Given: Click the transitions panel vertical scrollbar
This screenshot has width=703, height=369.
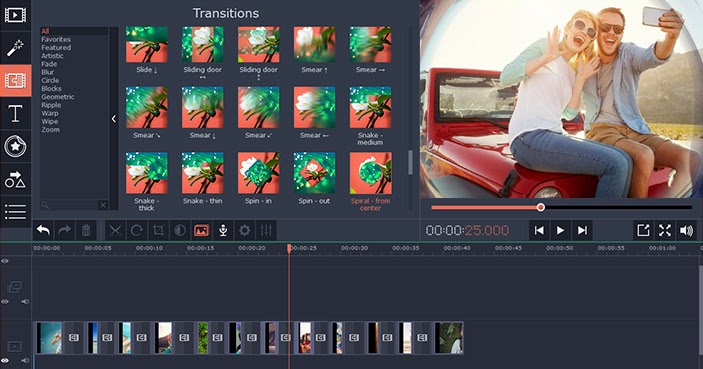Looking at the screenshot, I should (x=410, y=162).
